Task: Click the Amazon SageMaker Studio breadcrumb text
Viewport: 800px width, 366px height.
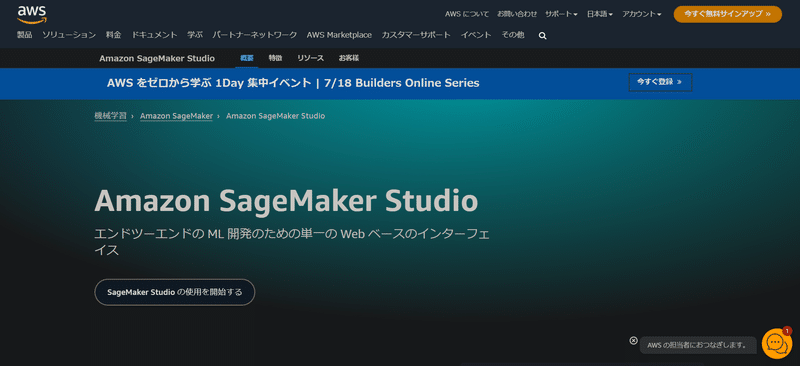Action: coord(276,116)
